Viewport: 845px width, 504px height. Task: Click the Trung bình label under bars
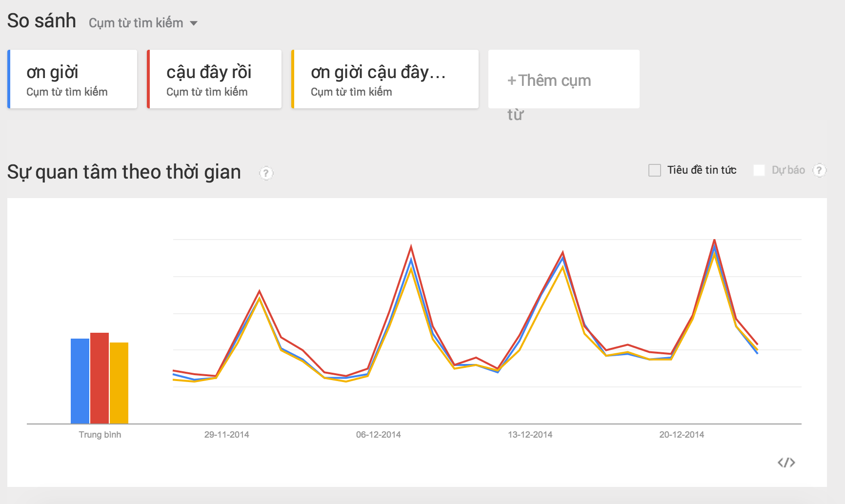100,435
